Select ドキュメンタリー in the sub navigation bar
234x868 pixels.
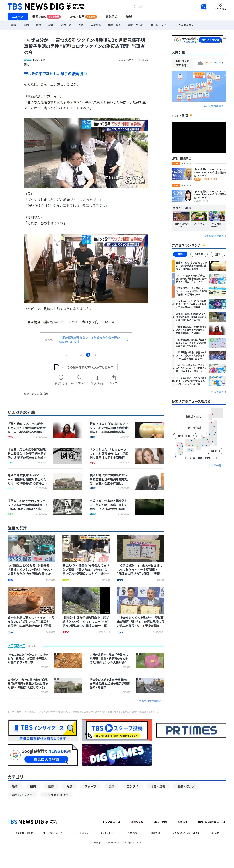coord(186,25)
